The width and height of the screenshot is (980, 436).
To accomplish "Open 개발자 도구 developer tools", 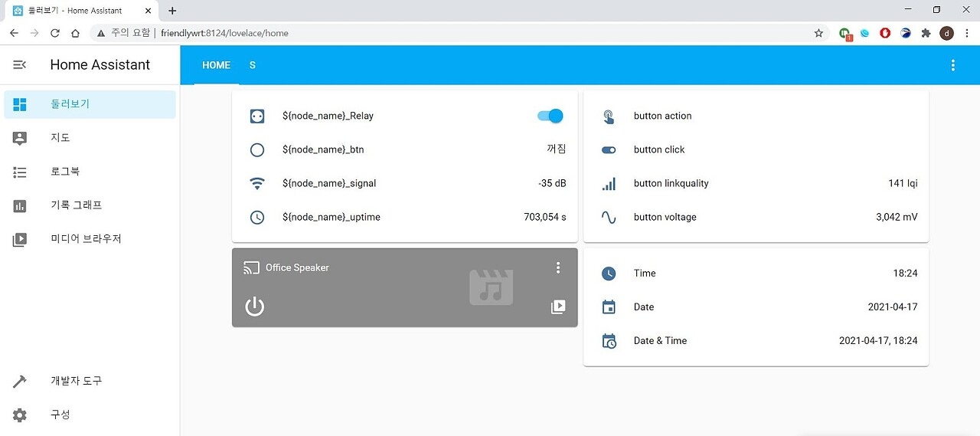I will pos(76,381).
